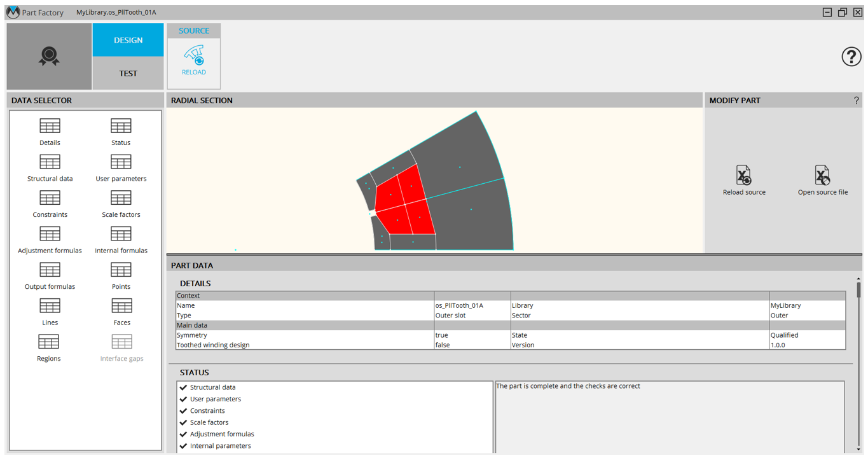Select Structural data status list item

tap(212, 387)
